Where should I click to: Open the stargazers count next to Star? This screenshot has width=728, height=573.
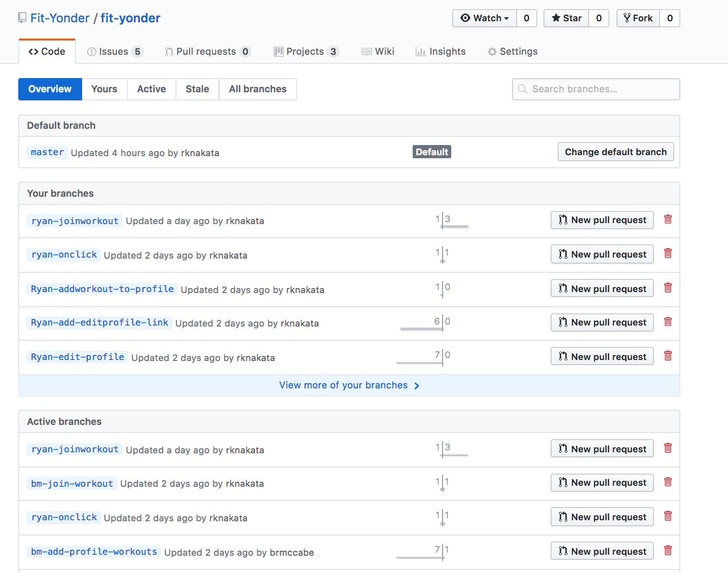[599, 18]
